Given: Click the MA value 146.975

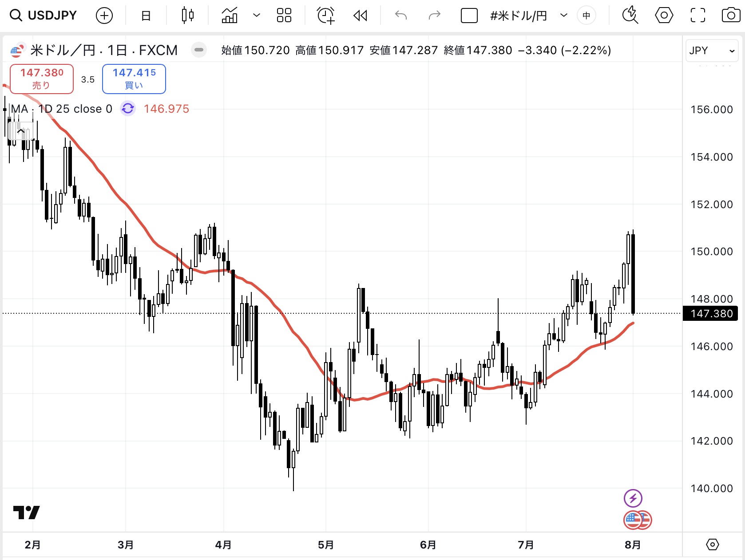Looking at the screenshot, I should coord(166,109).
